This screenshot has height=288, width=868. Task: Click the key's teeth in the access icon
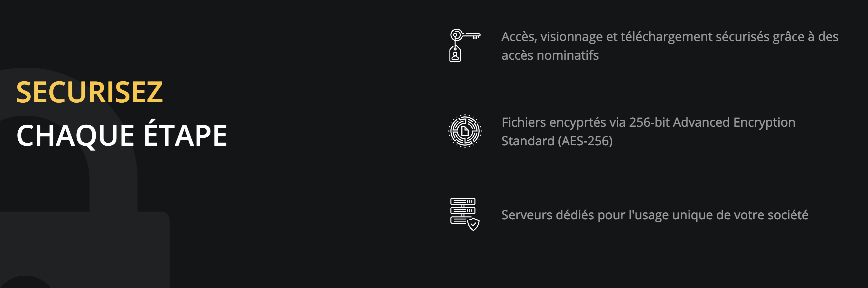tap(476, 37)
